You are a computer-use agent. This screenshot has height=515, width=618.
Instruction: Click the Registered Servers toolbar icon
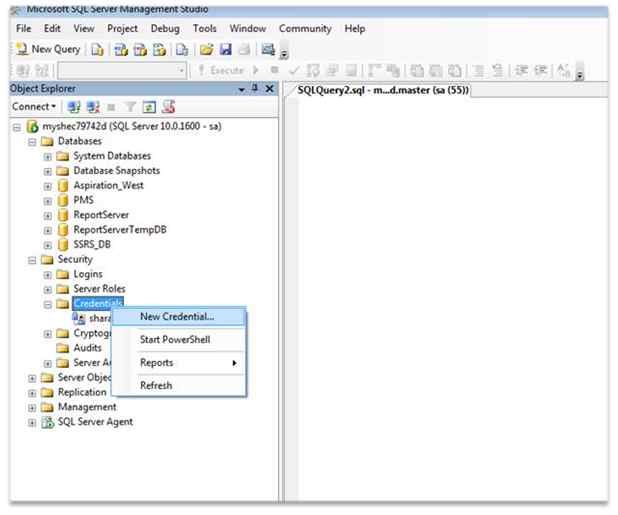(x=268, y=50)
